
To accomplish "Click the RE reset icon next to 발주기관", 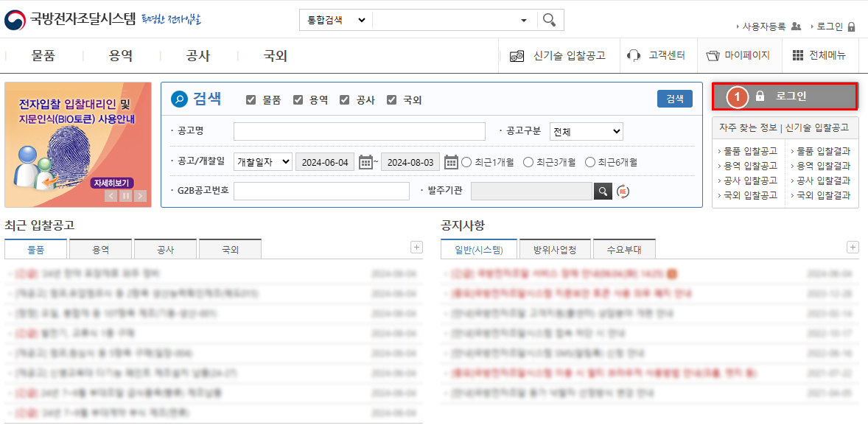I will tap(623, 191).
